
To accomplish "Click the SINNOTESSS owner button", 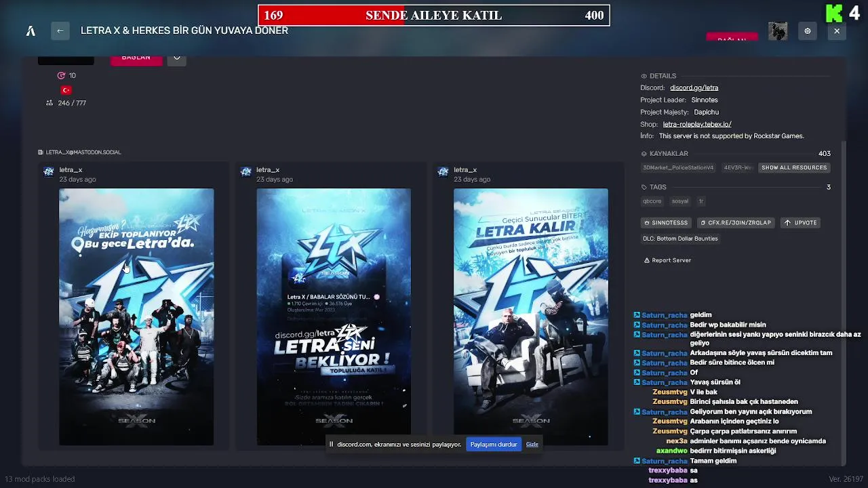I will (666, 222).
